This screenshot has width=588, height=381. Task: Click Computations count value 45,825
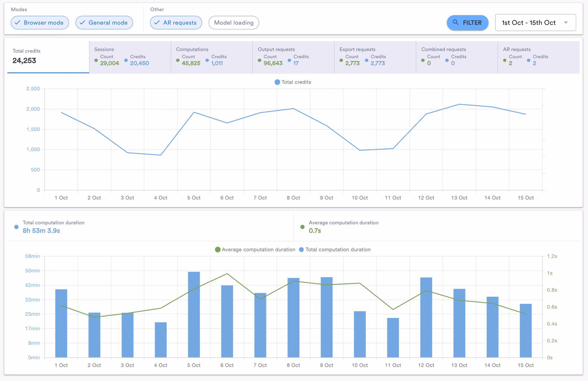(191, 63)
